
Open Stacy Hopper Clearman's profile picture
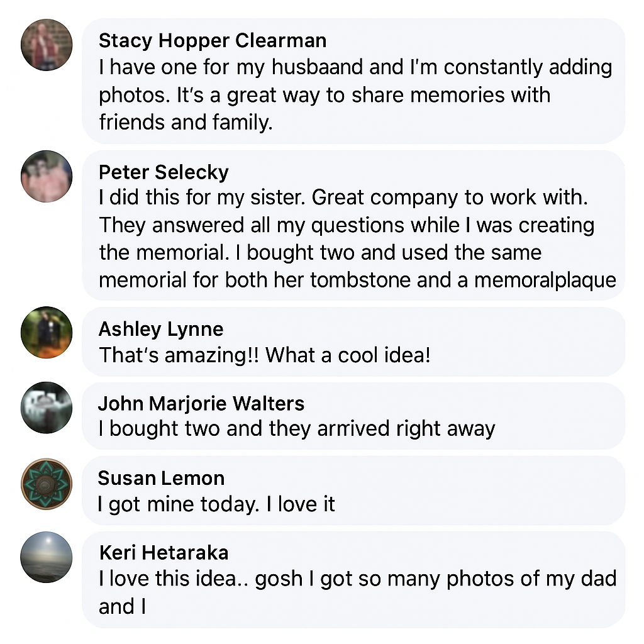click(47, 45)
